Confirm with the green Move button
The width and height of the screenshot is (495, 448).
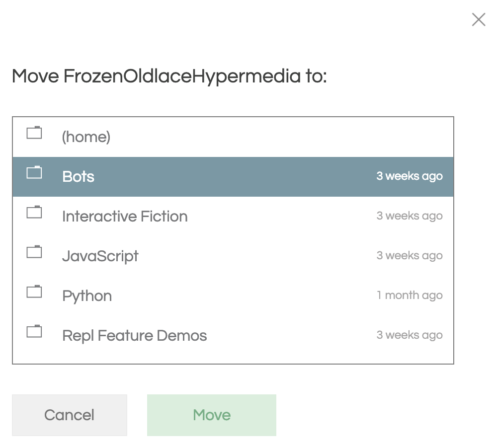pos(212,415)
